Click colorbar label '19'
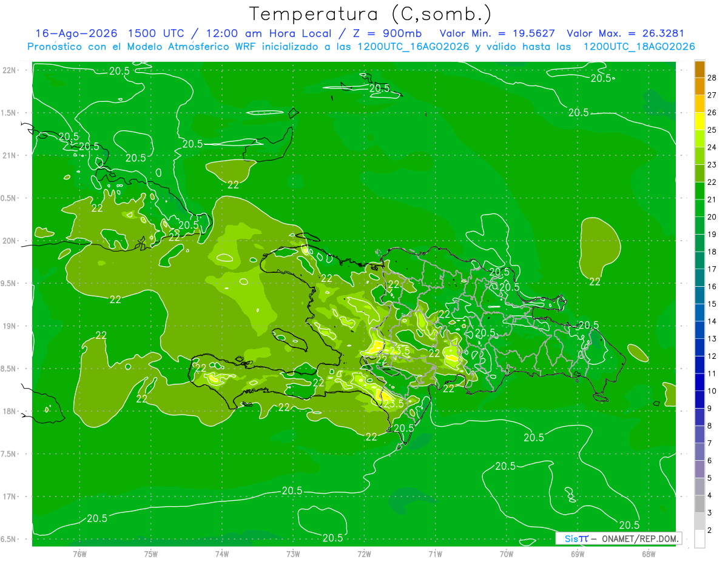Viewport: 728px width, 562px height. [712, 234]
